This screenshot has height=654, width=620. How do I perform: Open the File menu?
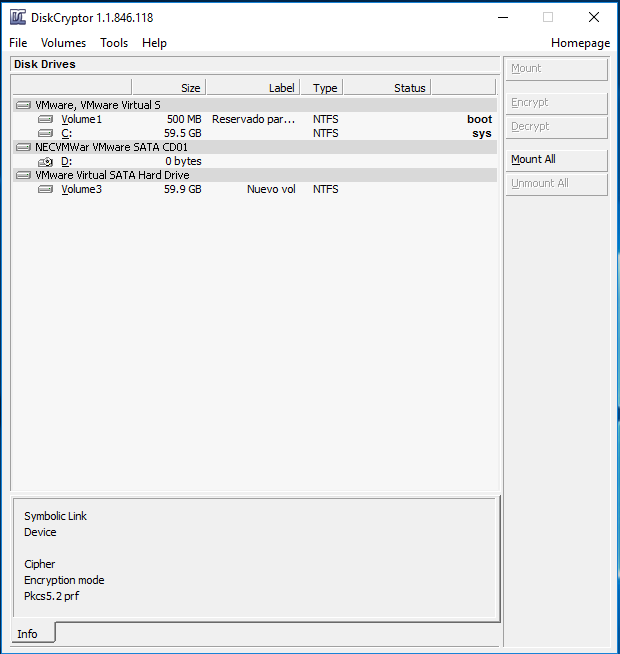click(18, 43)
